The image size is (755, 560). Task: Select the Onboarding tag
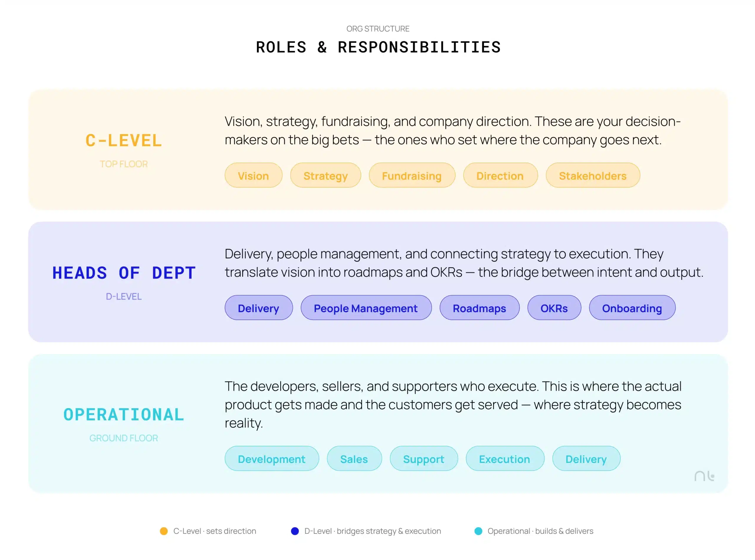tap(632, 307)
